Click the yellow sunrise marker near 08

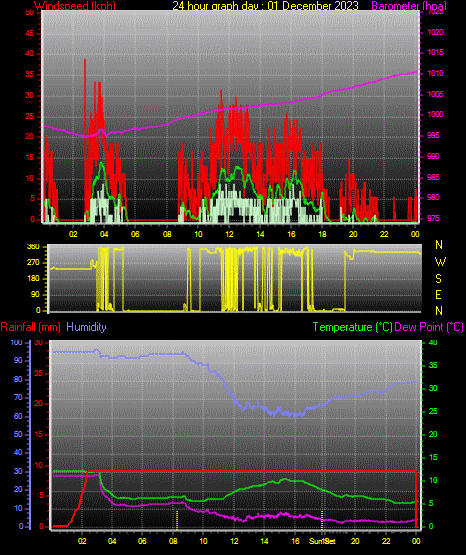[x=177, y=520]
